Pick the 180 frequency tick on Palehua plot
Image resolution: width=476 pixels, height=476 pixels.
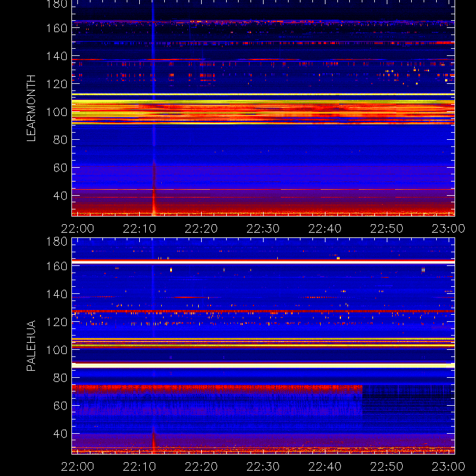point(57,242)
